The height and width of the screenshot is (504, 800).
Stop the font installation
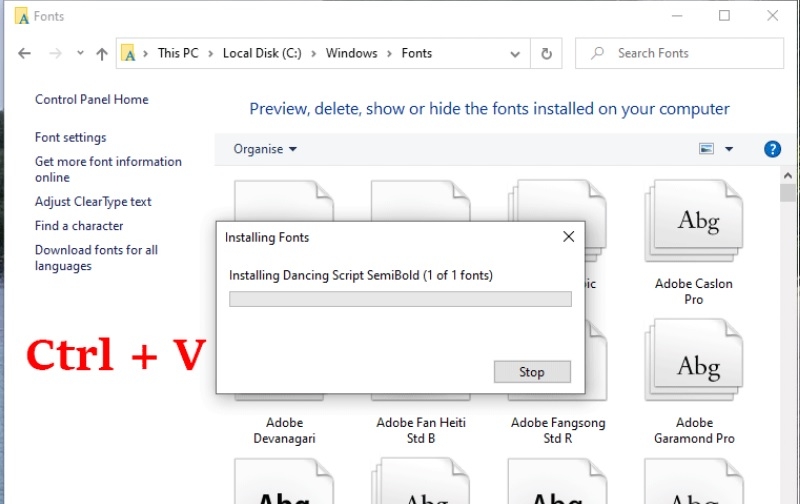[x=532, y=372]
